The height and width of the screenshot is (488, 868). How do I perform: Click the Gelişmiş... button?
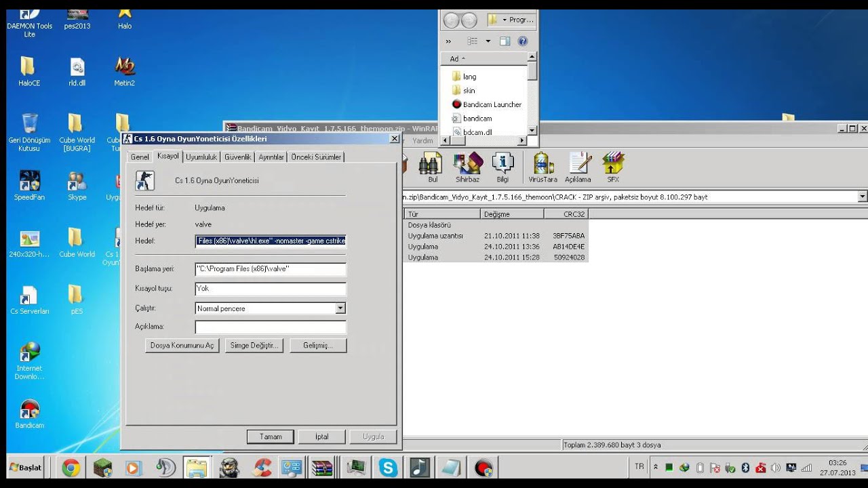point(318,346)
